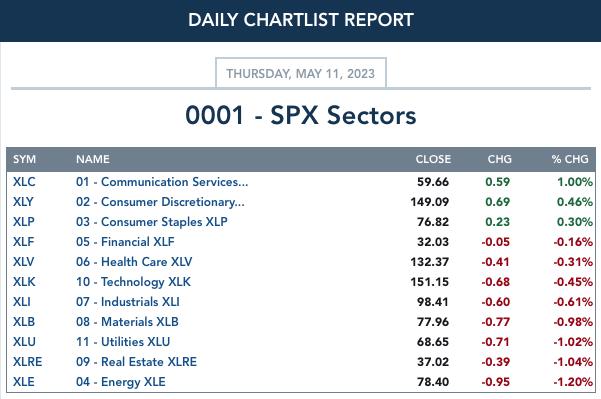This screenshot has height=399, width=601.
Task: Open the XLC symbol link
Action: 24,182
